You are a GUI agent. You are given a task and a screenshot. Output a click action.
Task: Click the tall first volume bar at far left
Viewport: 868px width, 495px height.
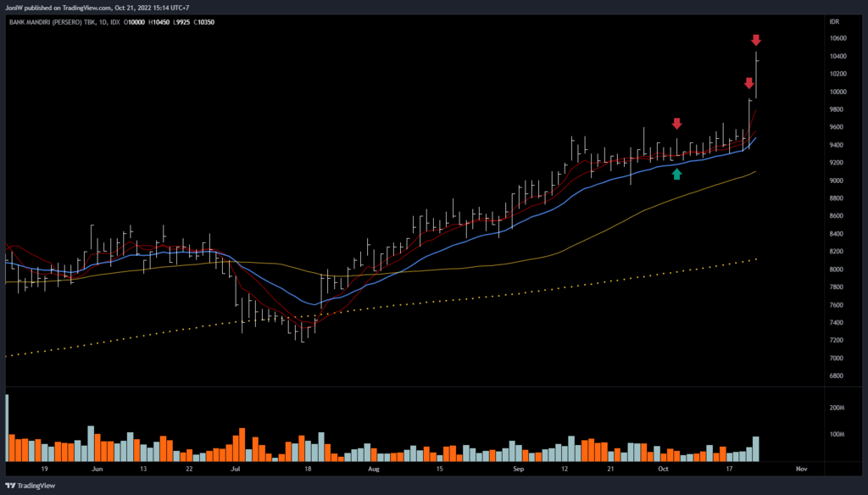(x=8, y=428)
